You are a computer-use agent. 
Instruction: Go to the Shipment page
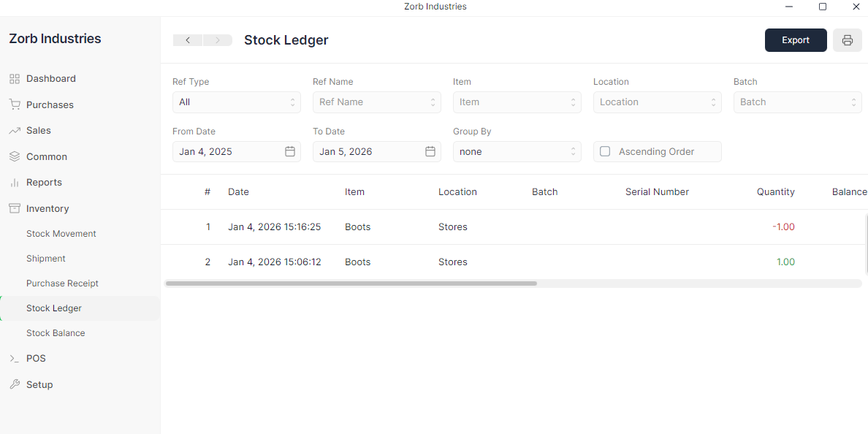45,258
